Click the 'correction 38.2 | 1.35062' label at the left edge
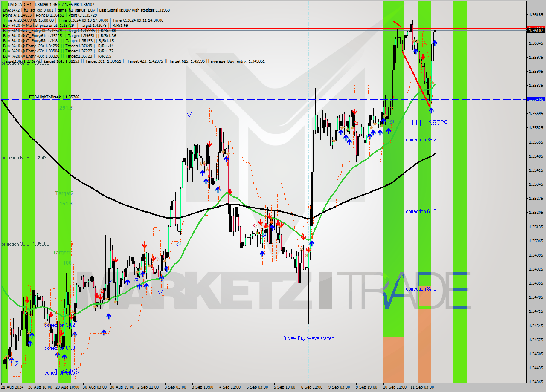546x392 pixels. [x=25, y=244]
